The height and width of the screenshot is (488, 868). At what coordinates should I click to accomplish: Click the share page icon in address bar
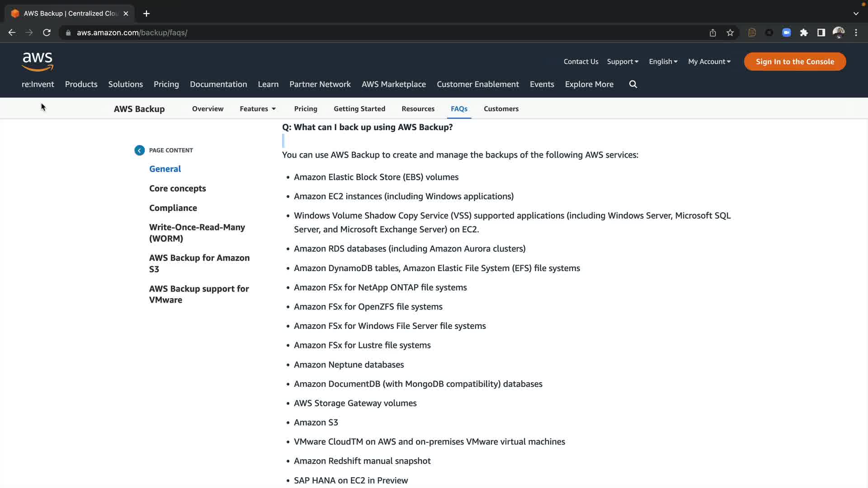(x=712, y=33)
